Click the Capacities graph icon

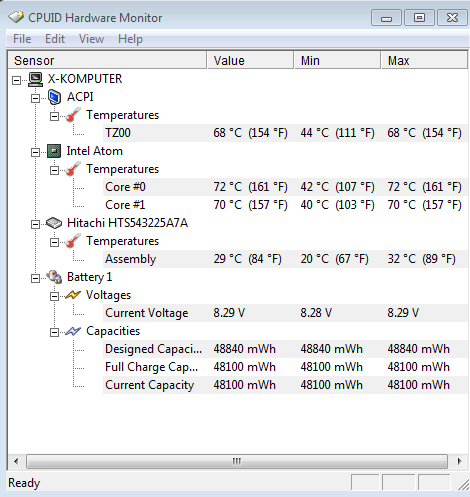pos(73,331)
